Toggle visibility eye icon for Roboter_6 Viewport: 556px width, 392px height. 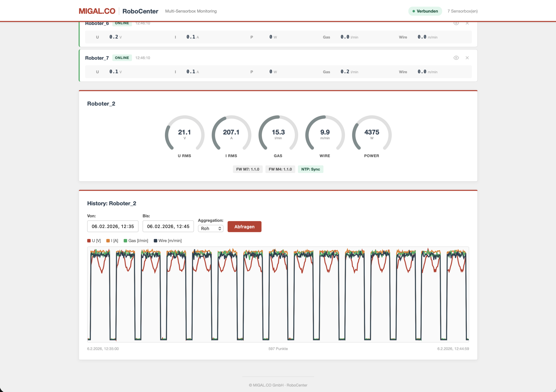[x=456, y=23]
